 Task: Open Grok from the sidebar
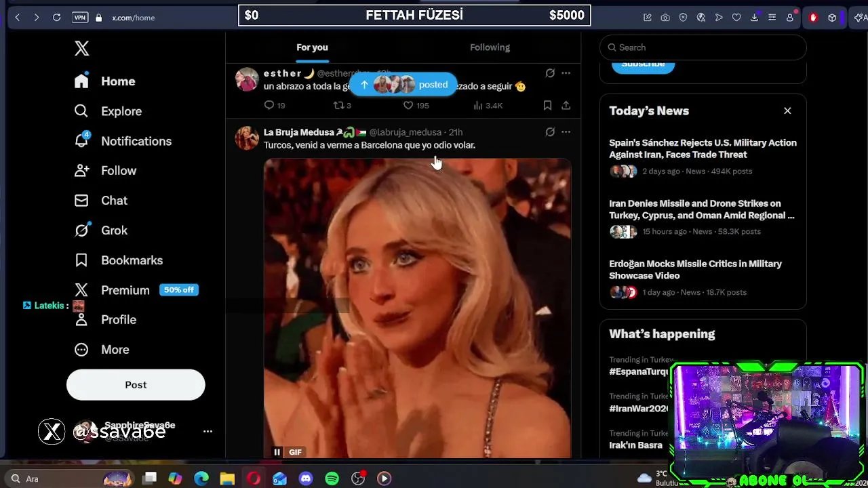pyautogui.click(x=101, y=230)
